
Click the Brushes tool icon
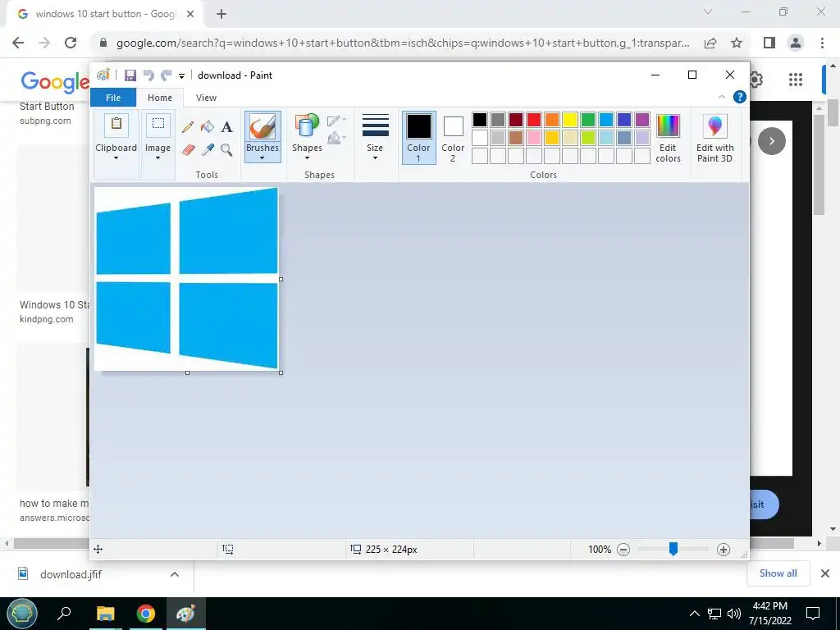coord(262,126)
